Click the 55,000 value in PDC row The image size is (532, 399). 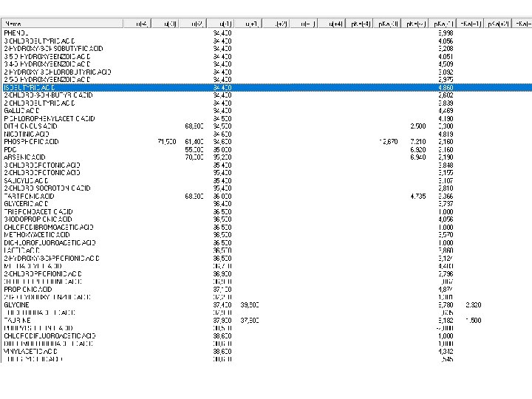point(194,149)
